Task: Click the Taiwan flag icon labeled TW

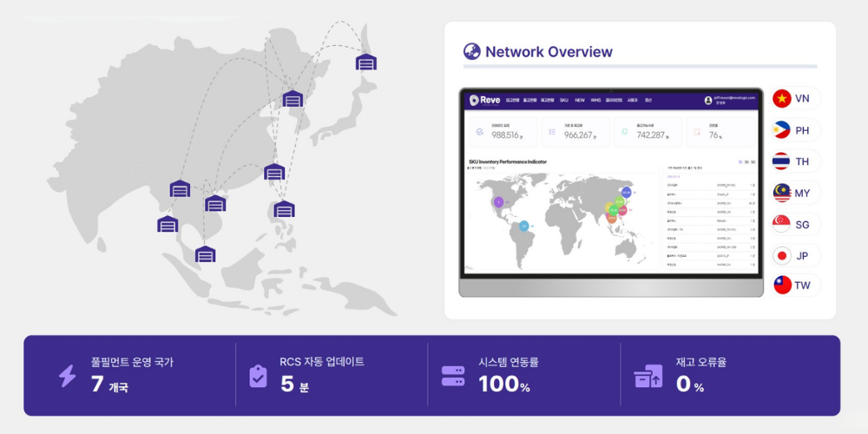Action: pyautogui.click(x=782, y=285)
